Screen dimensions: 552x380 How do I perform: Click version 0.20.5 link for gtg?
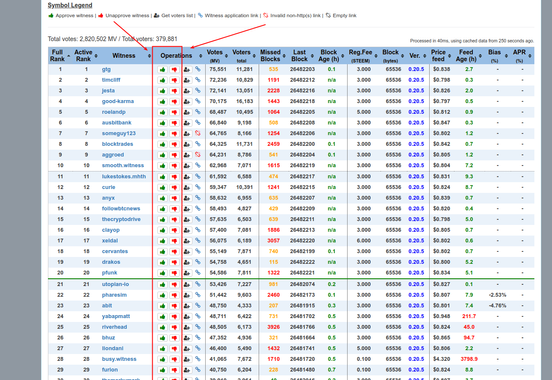416,69
